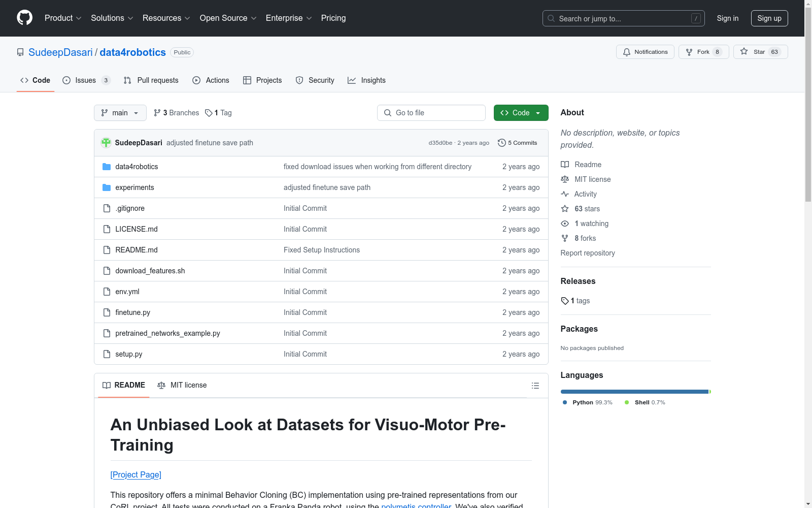Click SudeepDasari's commit author avatar
Viewport: 812px width, 508px height.
click(x=106, y=143)
